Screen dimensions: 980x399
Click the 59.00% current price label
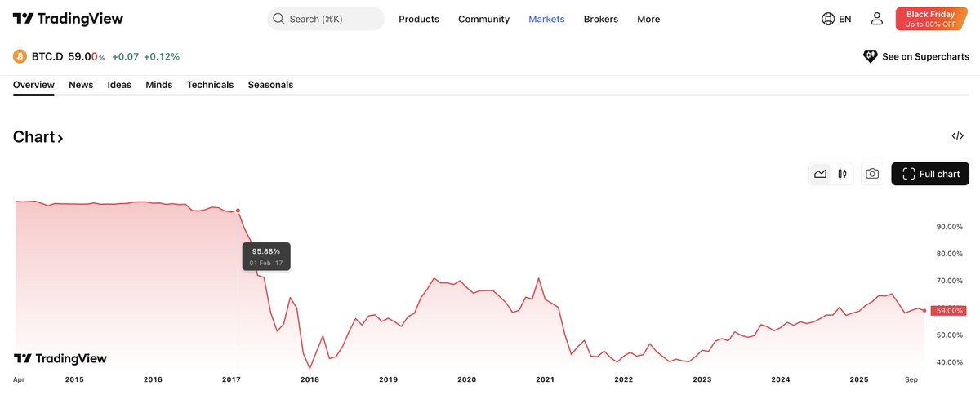point(950,311)
